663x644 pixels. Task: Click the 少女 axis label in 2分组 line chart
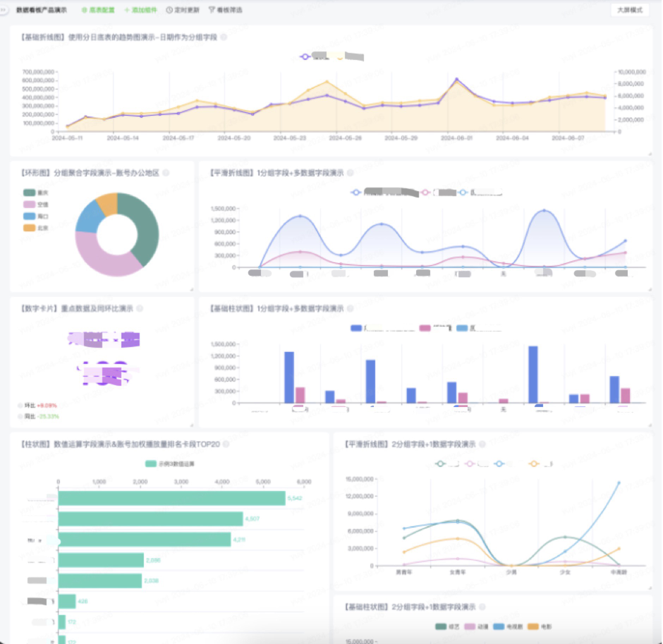566,572
